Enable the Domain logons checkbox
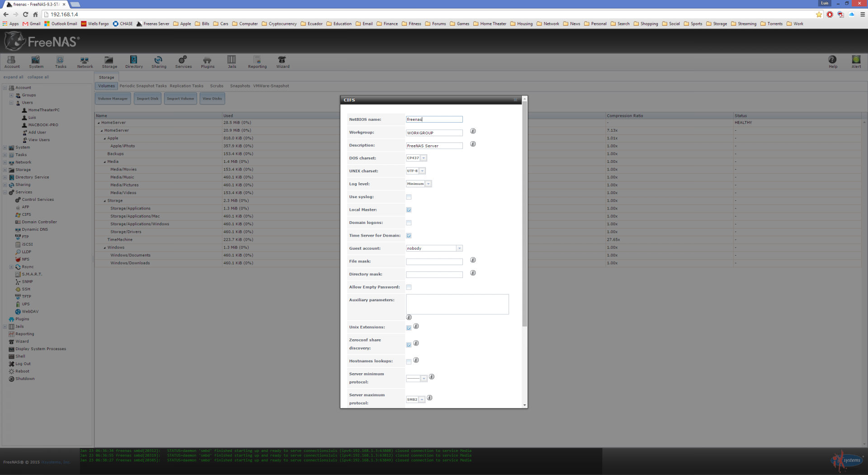 [409, 223]
